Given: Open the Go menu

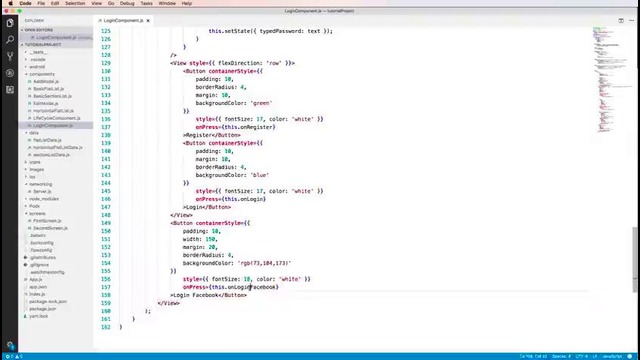Looking at the screenshot, I should [x=111, y=3].
